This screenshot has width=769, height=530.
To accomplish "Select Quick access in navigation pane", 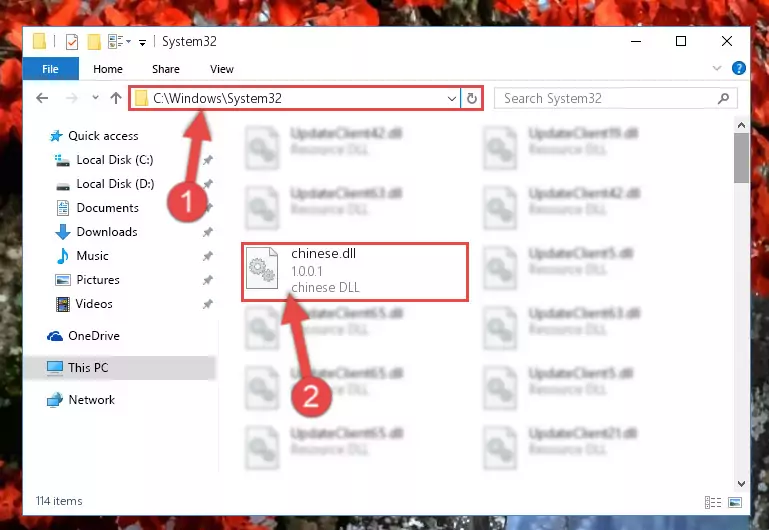I will 103,135.
